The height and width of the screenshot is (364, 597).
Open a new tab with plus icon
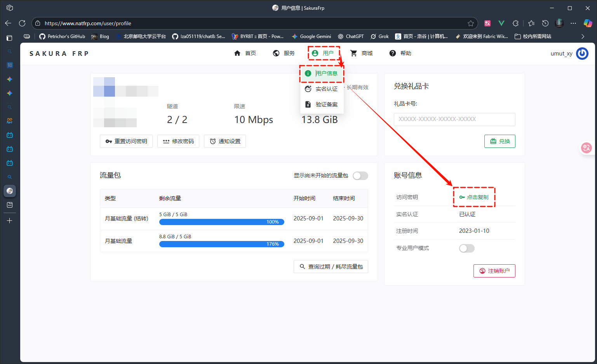coord(10,221)
